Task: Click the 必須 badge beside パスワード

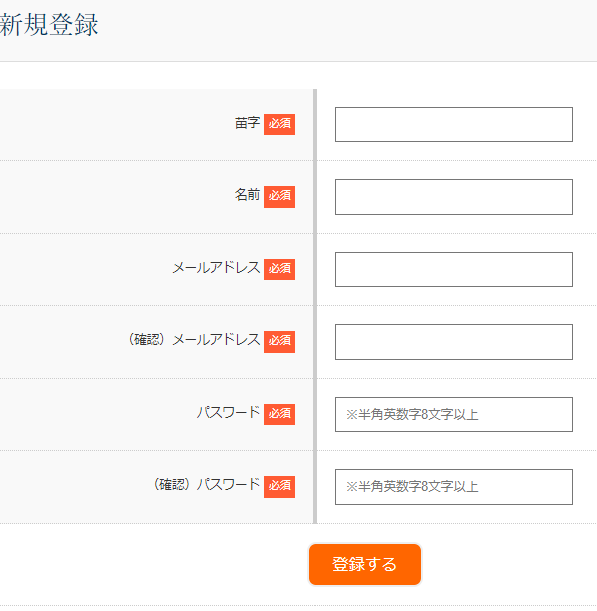Action: (x=279, y=414)
